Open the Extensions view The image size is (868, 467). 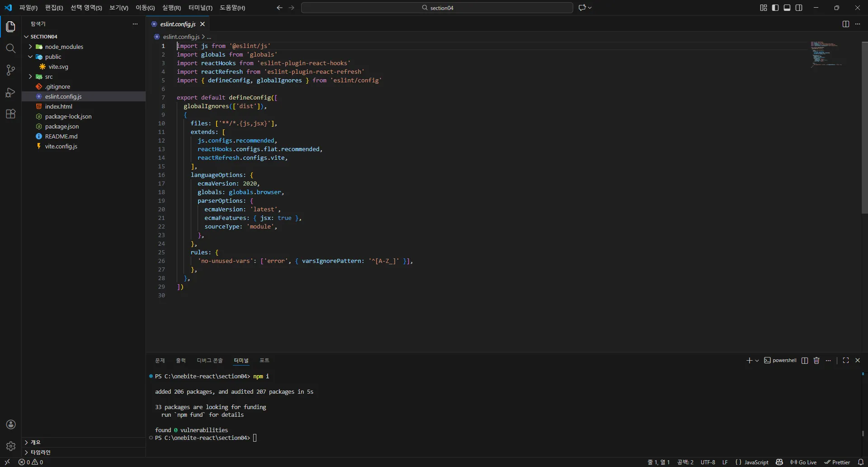[10, 114]
